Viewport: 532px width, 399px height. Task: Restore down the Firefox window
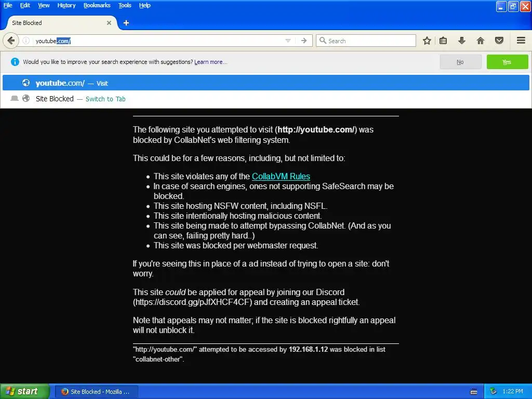pyautogui.click(x=513, y=6)
